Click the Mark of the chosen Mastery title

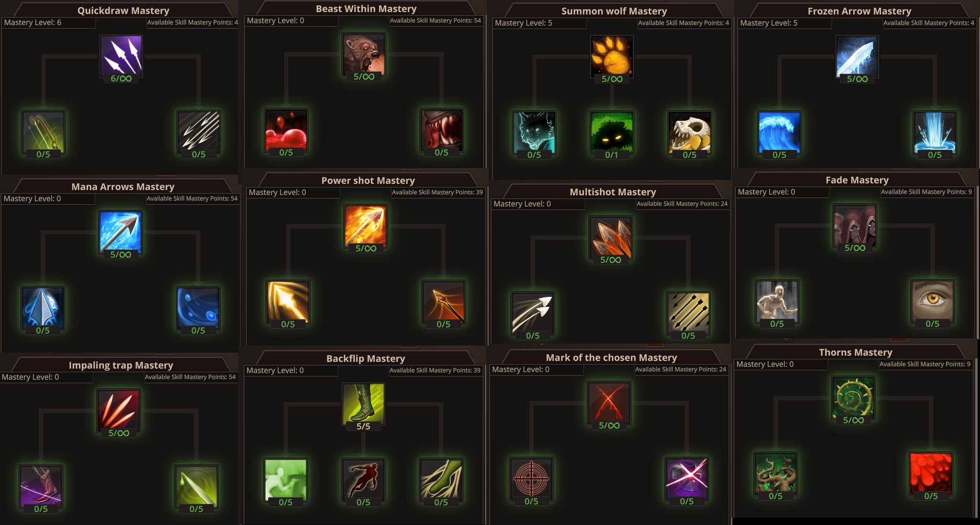point(611,357)
